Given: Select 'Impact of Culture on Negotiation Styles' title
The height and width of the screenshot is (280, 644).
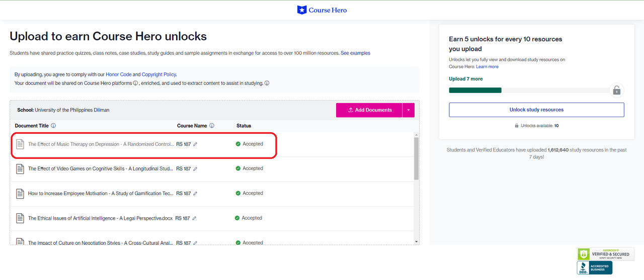Looking at the screenshot, I should (100, 243).
